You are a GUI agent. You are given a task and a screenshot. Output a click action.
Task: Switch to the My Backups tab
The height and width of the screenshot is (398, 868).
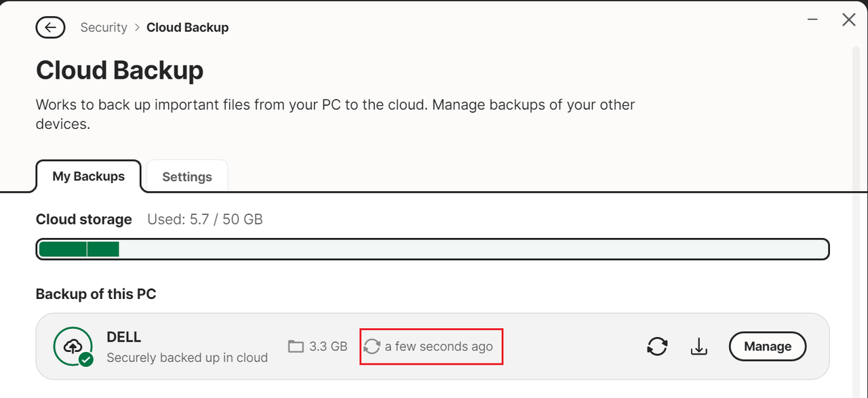[89, 176]
